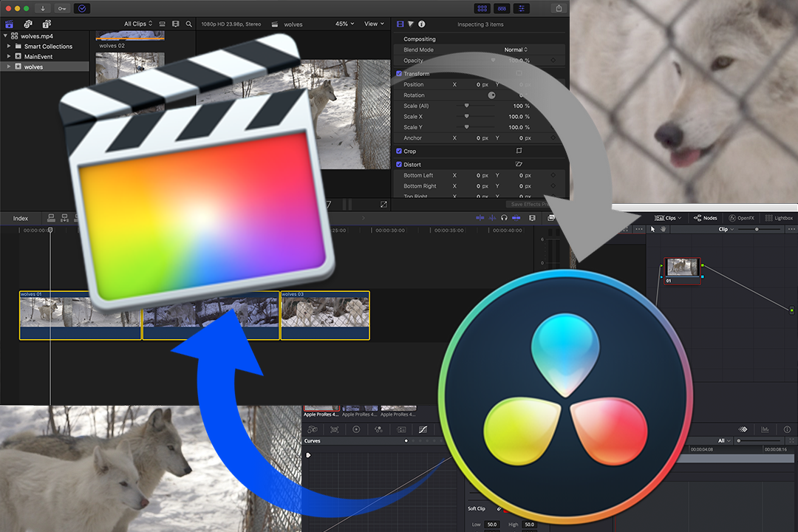The image size is (798, 532).
Task: Add keyframe for Opacity
Action: [553, 61]
